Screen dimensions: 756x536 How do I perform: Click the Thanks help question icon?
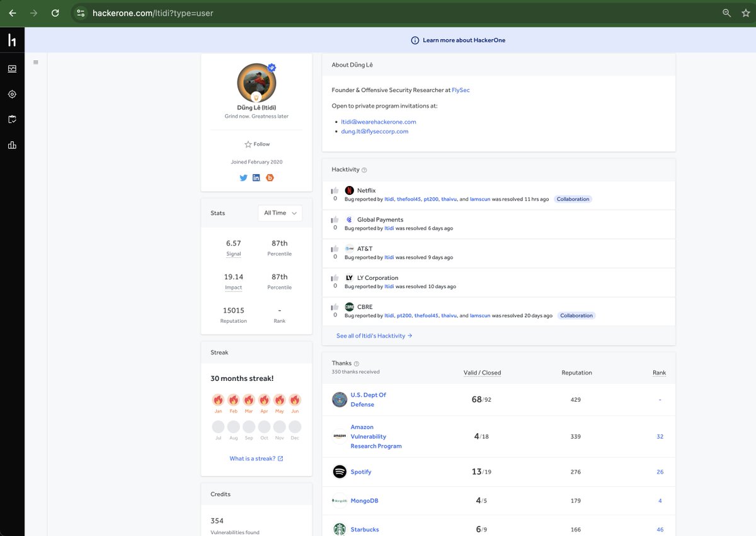357,364
